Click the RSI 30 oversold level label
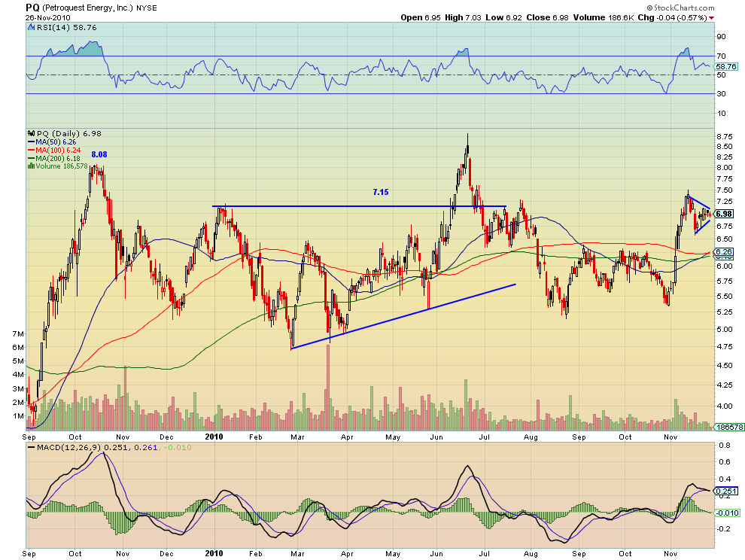Screen dimensions: 745x560 [721, 93]
